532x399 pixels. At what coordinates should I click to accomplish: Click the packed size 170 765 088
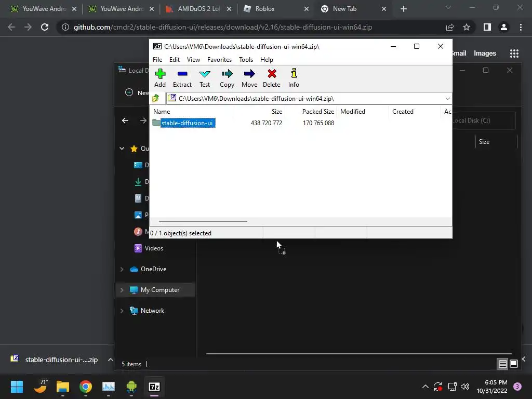click(318, 123)
